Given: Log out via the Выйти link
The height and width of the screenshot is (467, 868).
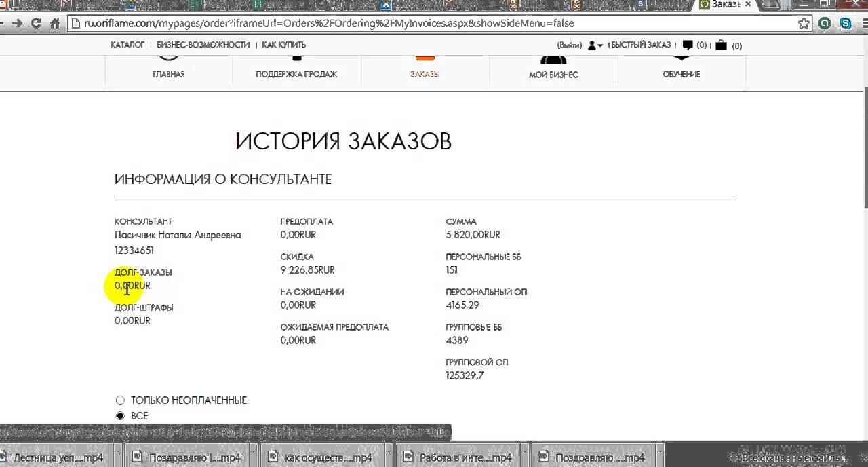Looking at the screenshot, I should 569,45.
